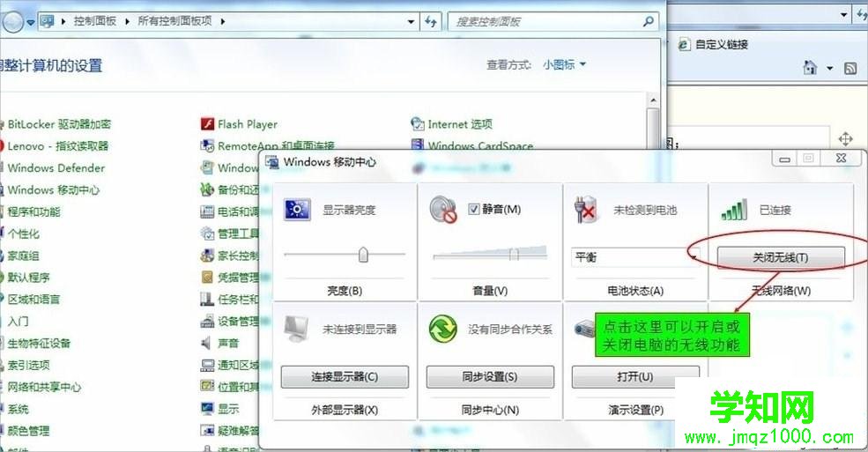Viewport: 868px width, 452px height.
Task: Open the recent pages dropdown beside the back button
Action: (31, 23)
